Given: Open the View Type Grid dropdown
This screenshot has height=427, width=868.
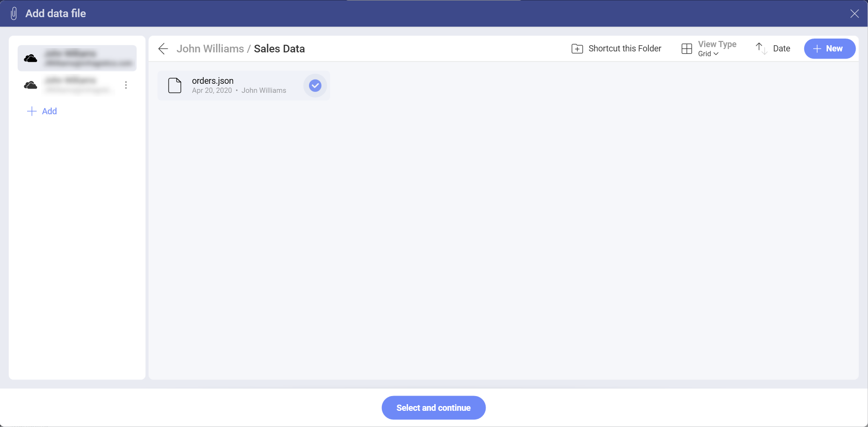Looking at the screenshot, I should (x=709, y=49).
